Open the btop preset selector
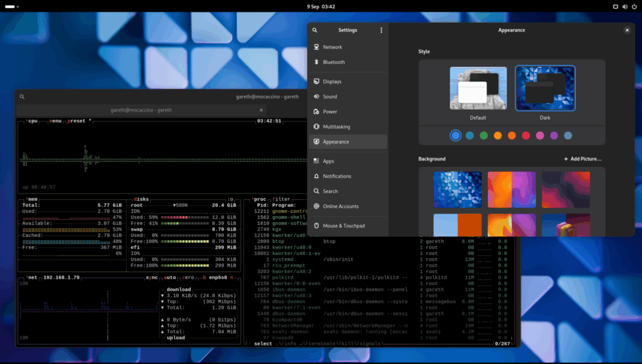 pos(78,121)
